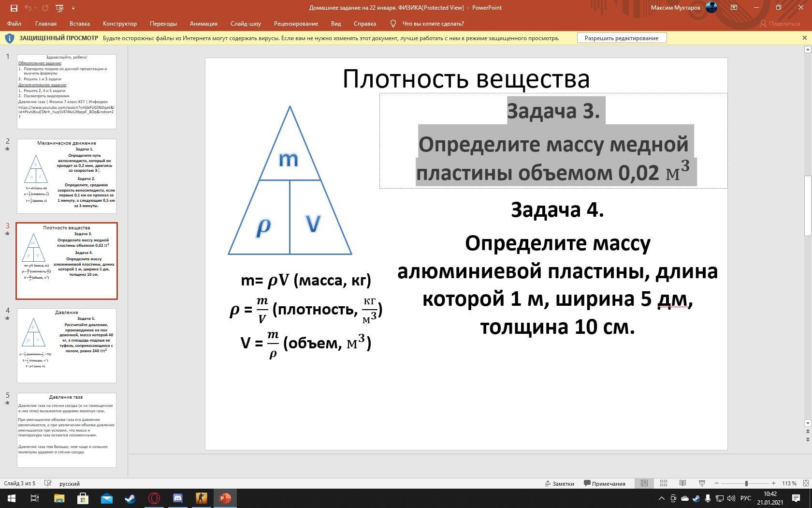Image resolution: width=812 pixels, height=508 pixels.
Task: Start the slideshow from the status bar icon
Action: [702, 483]
